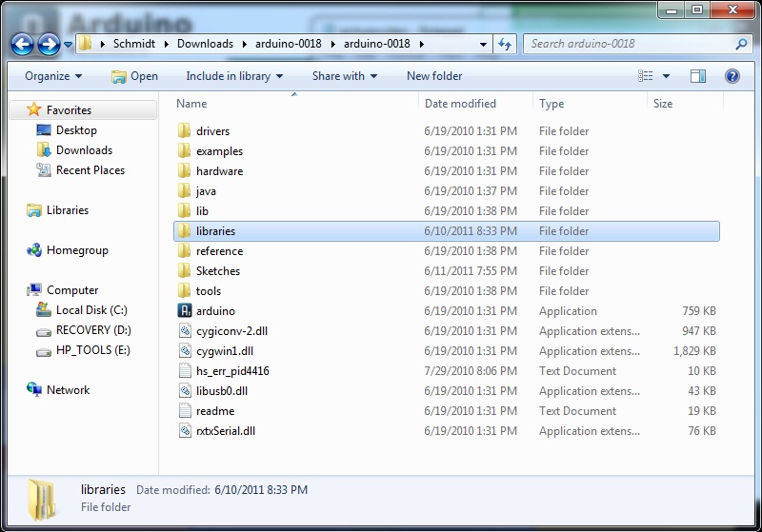Click the cygwin1.dll file icon
The image size is (762, 532).
(185, 351)
